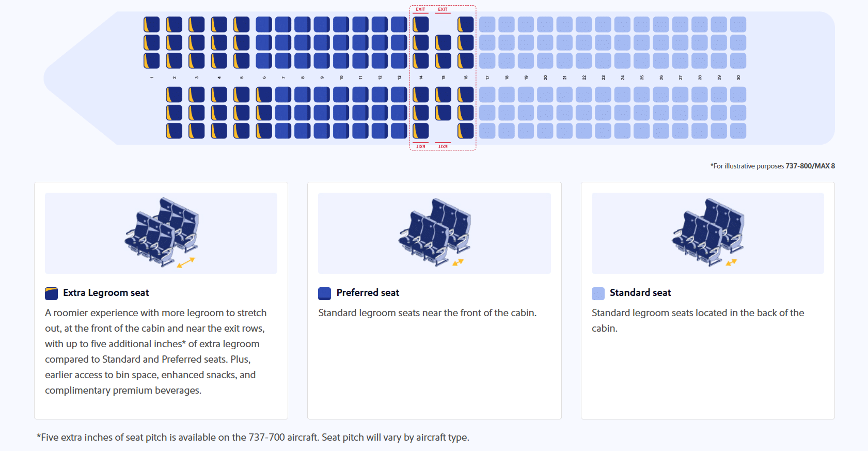Screen dimensions: 868x451
Task: Select row 2 lower window Extra Legroom seat
Action: click(174, 131)
